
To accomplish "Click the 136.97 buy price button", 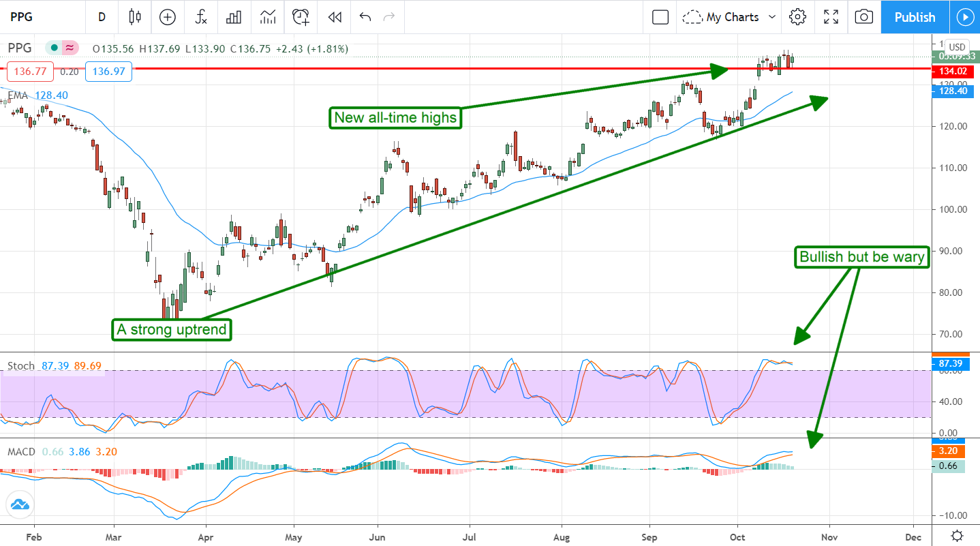I will [x=108, y=71].
